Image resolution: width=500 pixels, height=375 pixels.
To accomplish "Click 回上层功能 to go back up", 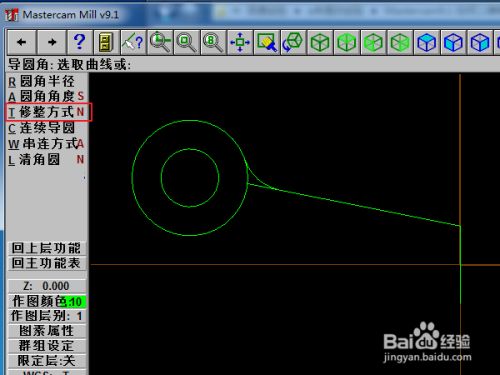I will point(46,248).
